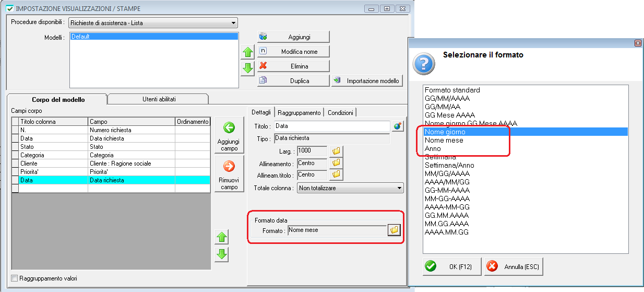Viewport: 644px width, 292px height.
Task: Choose GG-MM-AAAA format
Action: [x=526, y=190]
